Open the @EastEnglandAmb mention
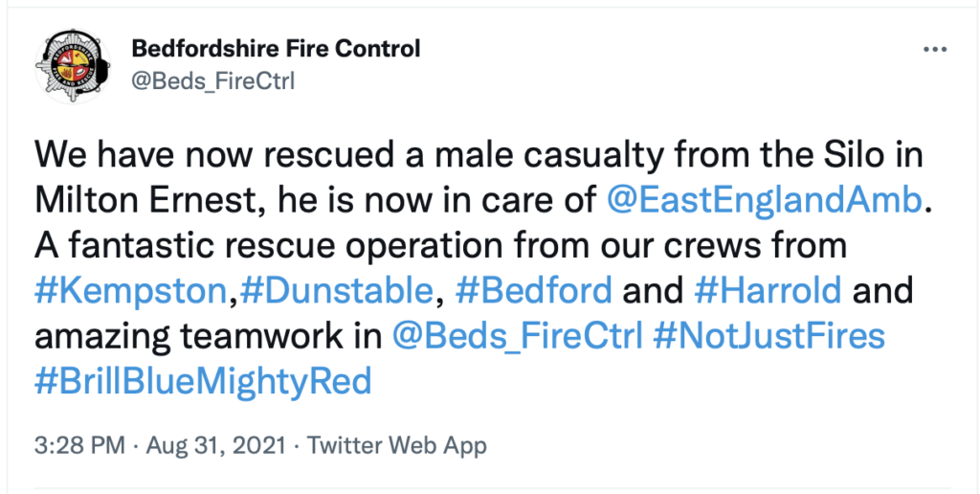 [765, 201]
